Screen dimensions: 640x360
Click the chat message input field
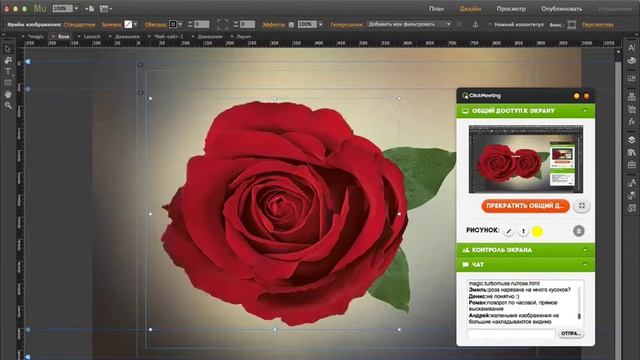pos(511,334)
